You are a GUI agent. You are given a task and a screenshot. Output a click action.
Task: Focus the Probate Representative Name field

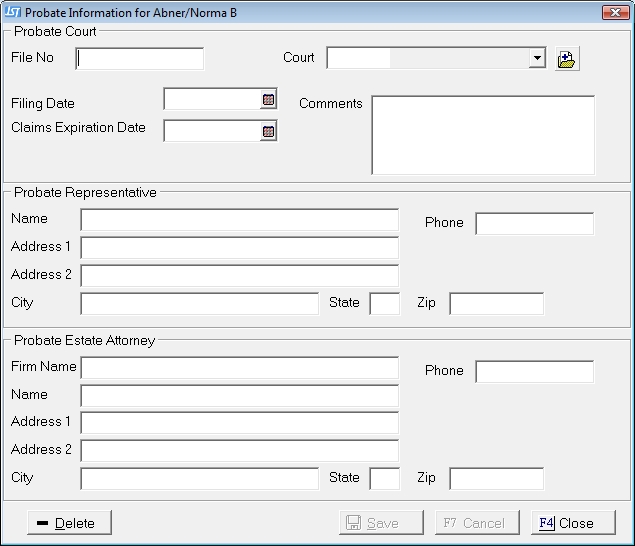pos(239,220)
